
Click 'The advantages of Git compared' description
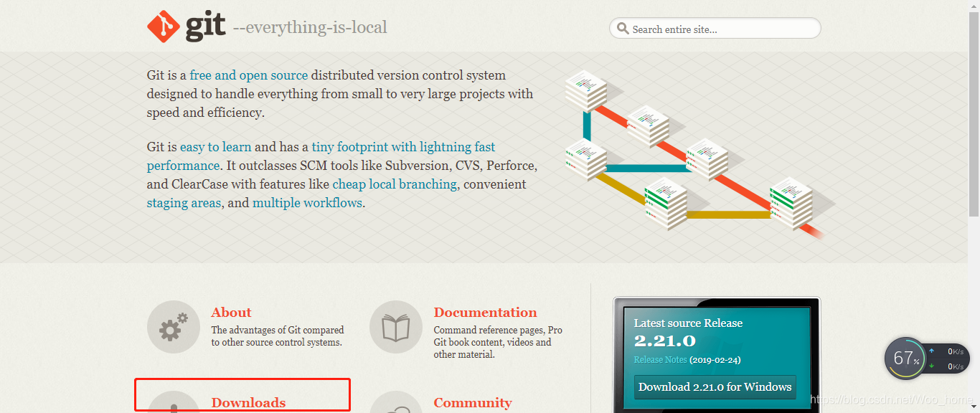pyautogui.click(x=278, y=331)
